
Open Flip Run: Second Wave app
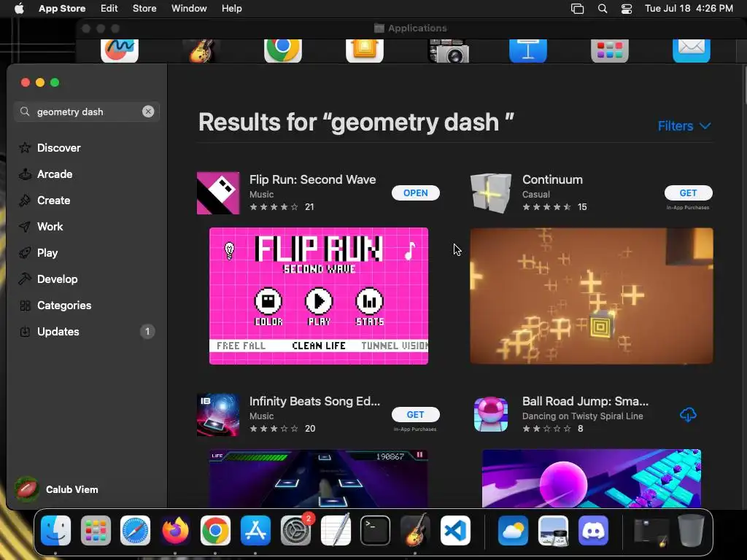tap(415, 192)
